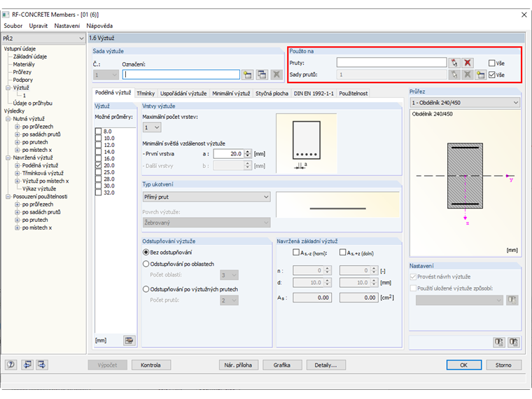532x399 pixels.
Task: Click the left cross-section info icon under Nastavení
Action: click(x=498, y=342)
